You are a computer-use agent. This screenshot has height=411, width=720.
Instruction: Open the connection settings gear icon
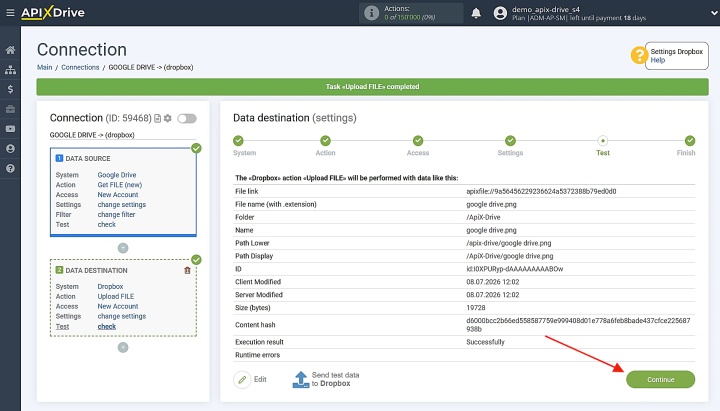[168, 118]
